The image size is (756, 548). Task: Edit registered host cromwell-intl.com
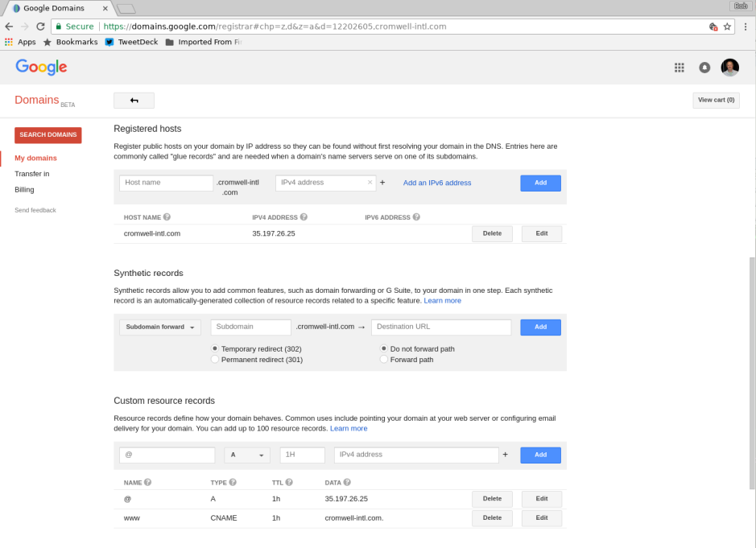[x=542, y=233]
